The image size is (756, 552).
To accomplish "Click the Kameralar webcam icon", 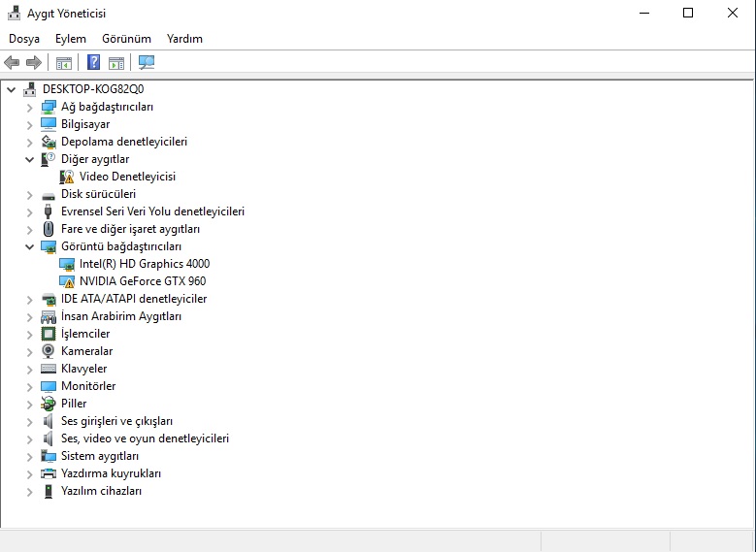I will pyautogui.click(x=49, y=351).
